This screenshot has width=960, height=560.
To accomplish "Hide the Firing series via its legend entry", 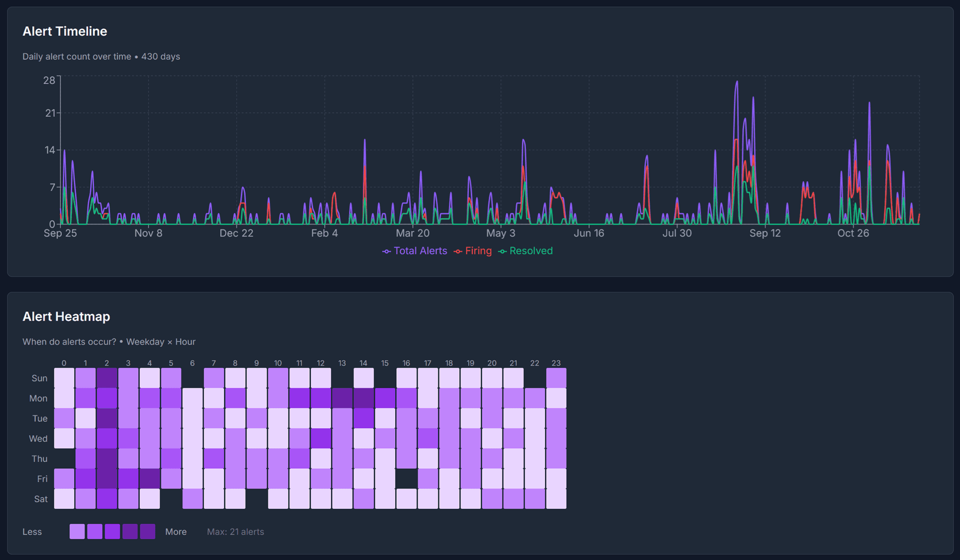I will 478,251.
